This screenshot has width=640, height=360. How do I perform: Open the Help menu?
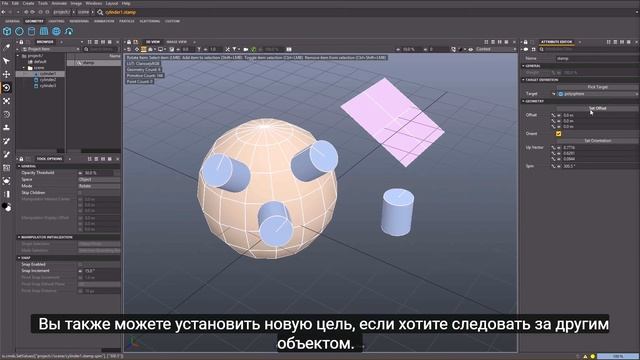click(x=126, y=3)
